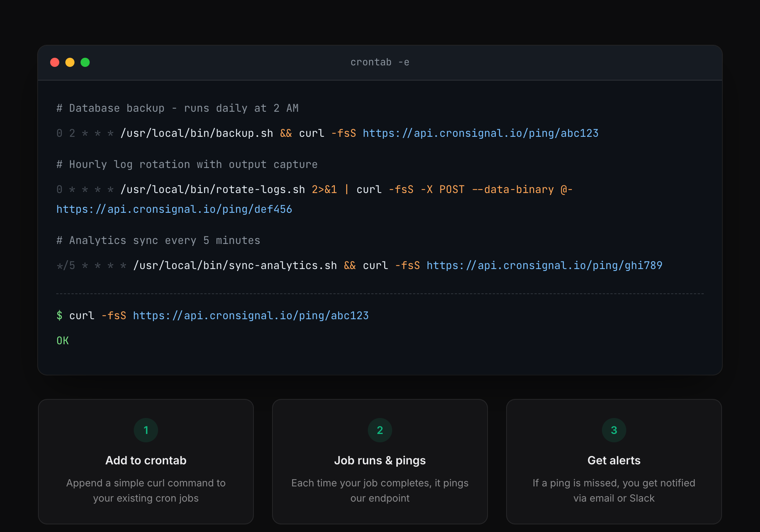Select the step 3 numbered circle
The width and height of the screenshot is (760, 532).
coord(614,430)
